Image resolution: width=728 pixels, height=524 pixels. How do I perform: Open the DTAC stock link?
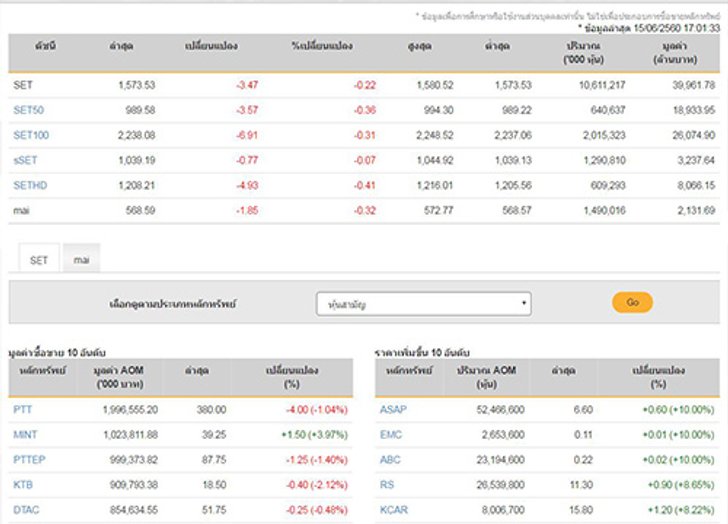click(26, 510)
